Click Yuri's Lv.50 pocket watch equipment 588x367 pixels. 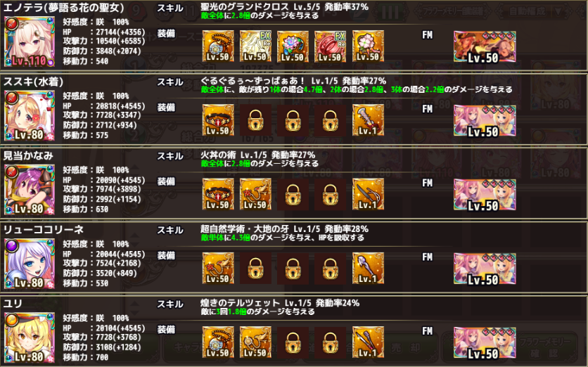tap(218, 342)
